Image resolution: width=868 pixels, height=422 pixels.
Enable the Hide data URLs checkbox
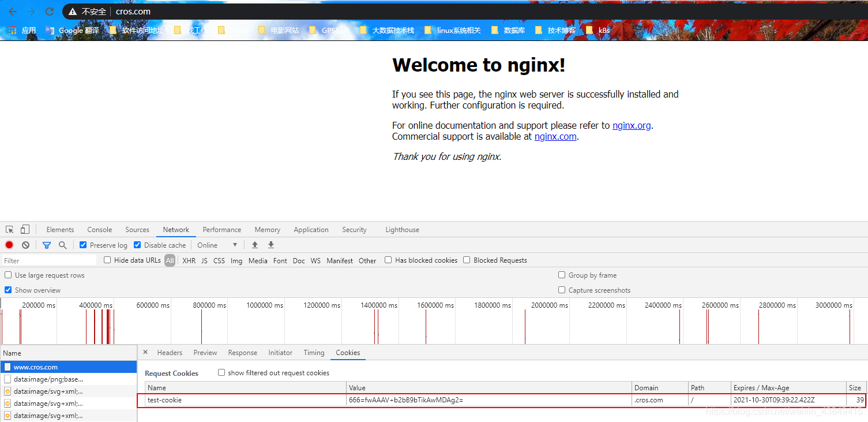point(107,260)
